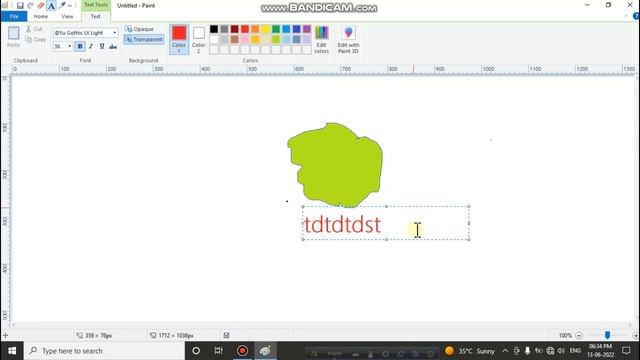Toggle Underline formatting

click(102, 47)
